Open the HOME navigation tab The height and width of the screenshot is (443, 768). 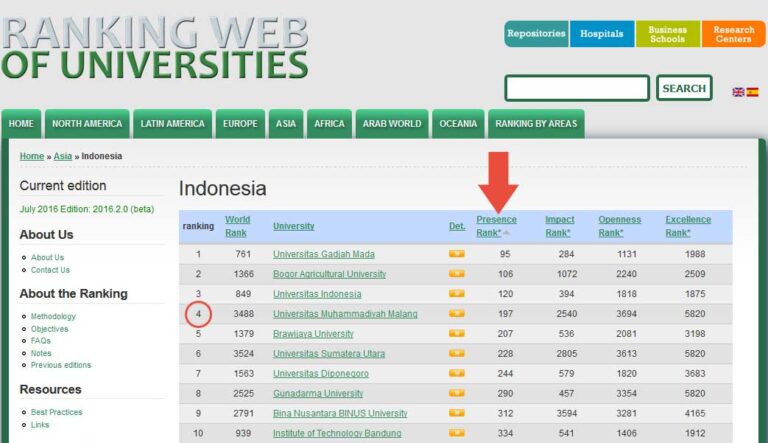21,123
